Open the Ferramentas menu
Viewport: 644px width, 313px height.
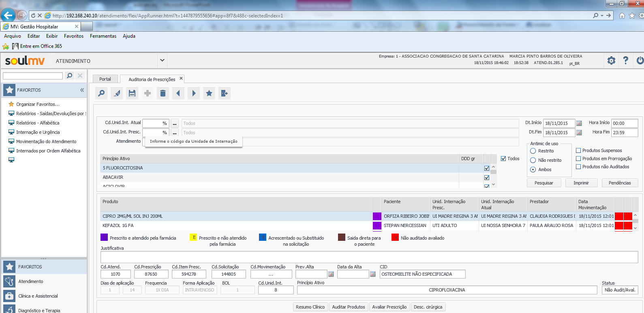(x=103, y=36)
